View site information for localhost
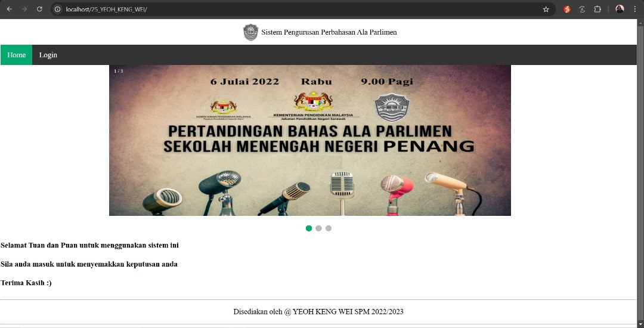The height and width of the screenshot is (328, 644). point(58,9)
